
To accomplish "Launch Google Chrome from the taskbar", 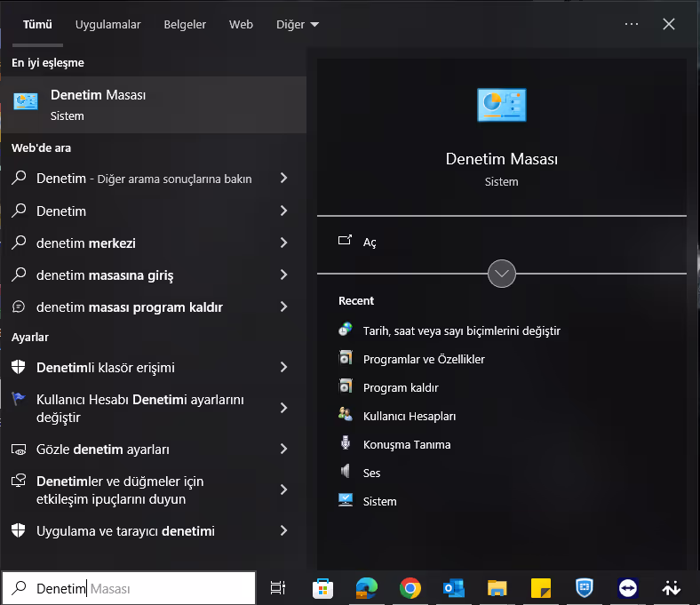I will coord(410,588).
